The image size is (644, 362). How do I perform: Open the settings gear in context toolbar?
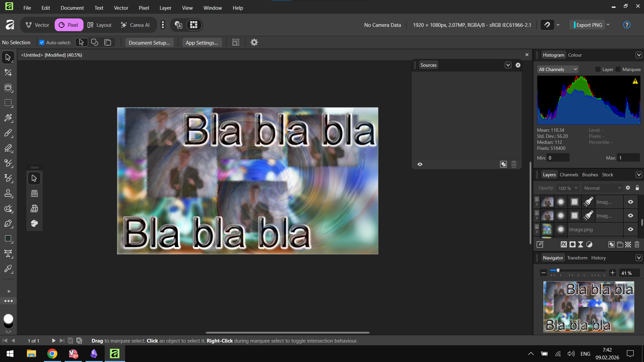(254, 43)
